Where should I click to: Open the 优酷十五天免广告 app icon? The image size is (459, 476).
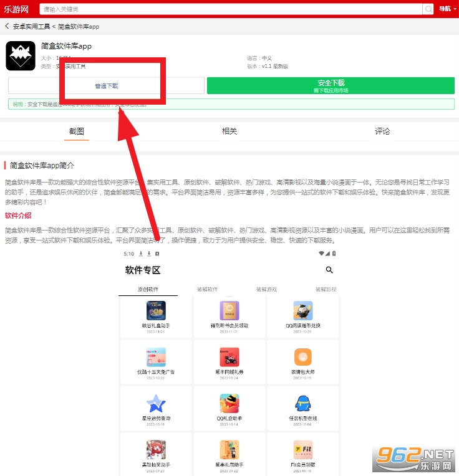click(156, 357)
